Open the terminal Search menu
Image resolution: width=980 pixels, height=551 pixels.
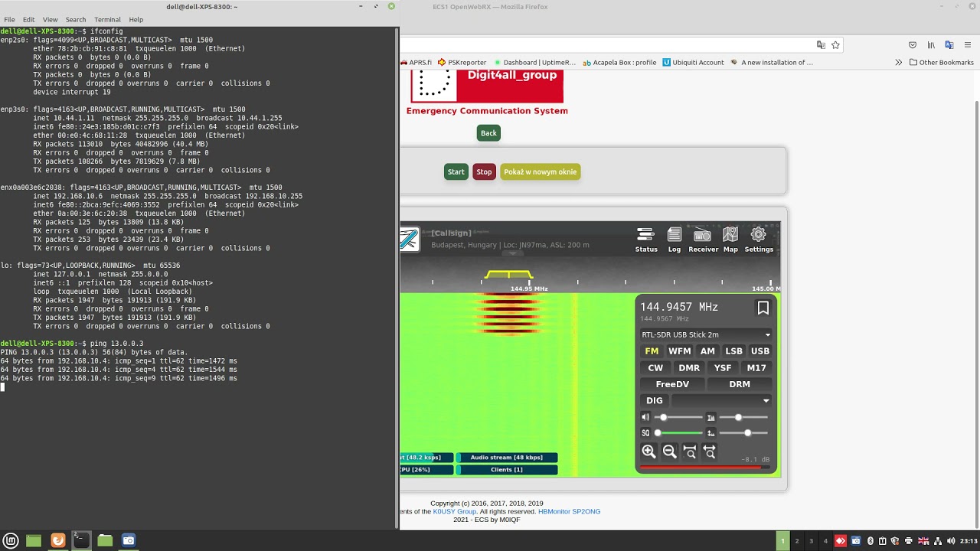pos(76,19)
